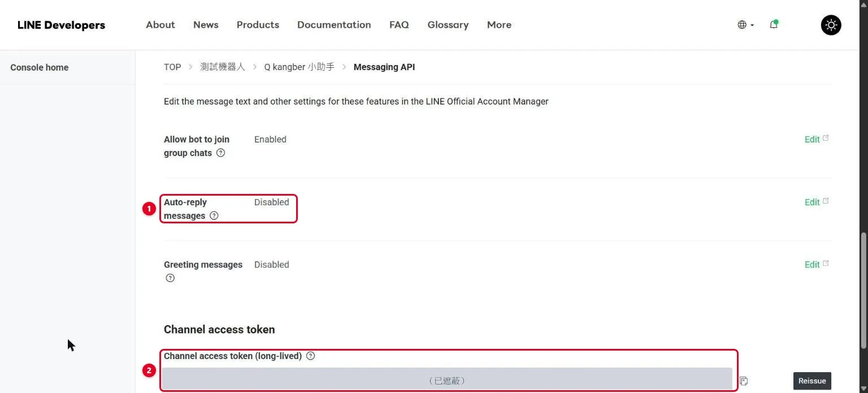Show help for Auto-reply messages
The image size is (868, 393).
214,215
